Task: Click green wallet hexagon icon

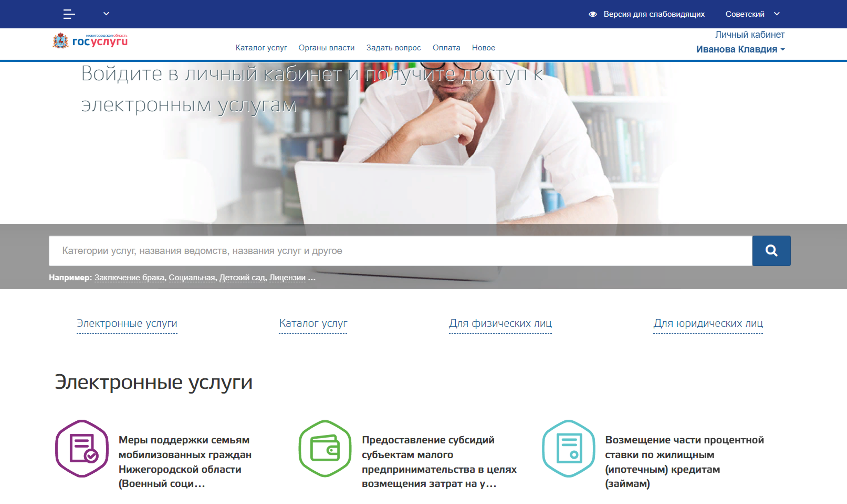Action: coord(325,448)
